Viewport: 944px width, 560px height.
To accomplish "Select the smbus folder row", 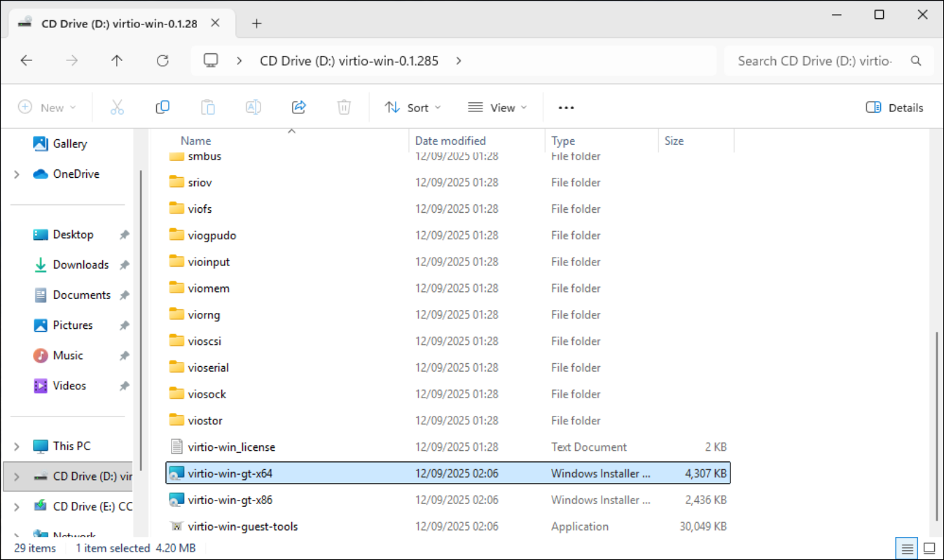I will 448,156.
